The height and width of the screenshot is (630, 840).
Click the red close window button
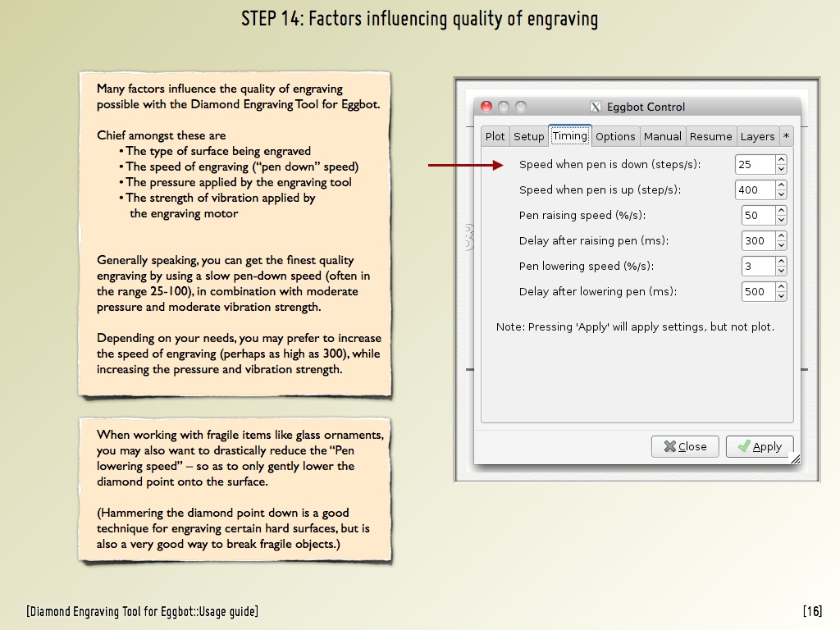[x=486, y=107]
